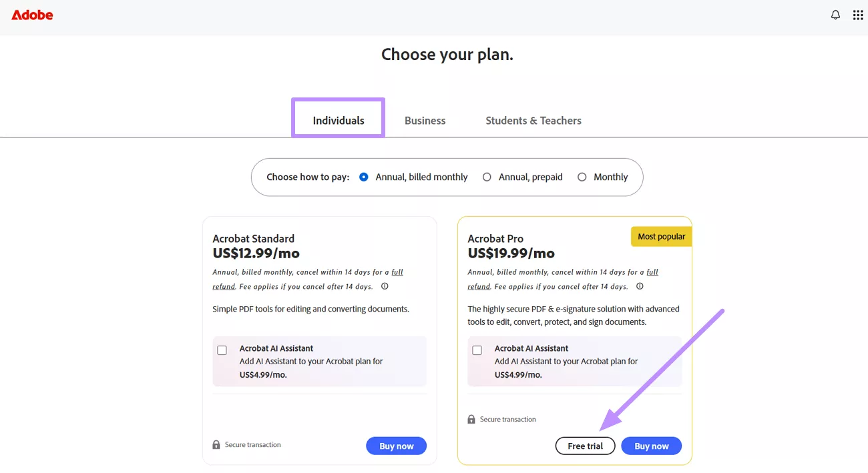Click the Adobe logo
Screen dimensions: 868x473
(x=32, y=15)
